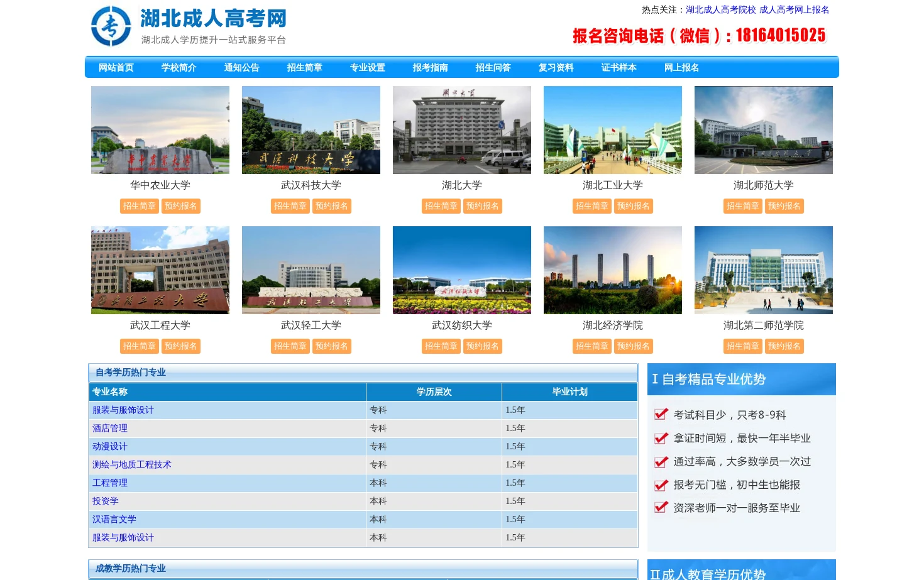The height and width of the screenshot is (580, 924).
Task: Click 招生简章 button under 武汉轻工大学
Action: click(290, 346)
